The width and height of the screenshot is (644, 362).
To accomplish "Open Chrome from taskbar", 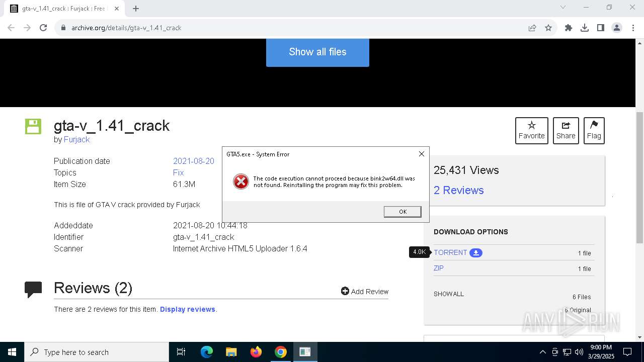I will click(x=281, y=352).
